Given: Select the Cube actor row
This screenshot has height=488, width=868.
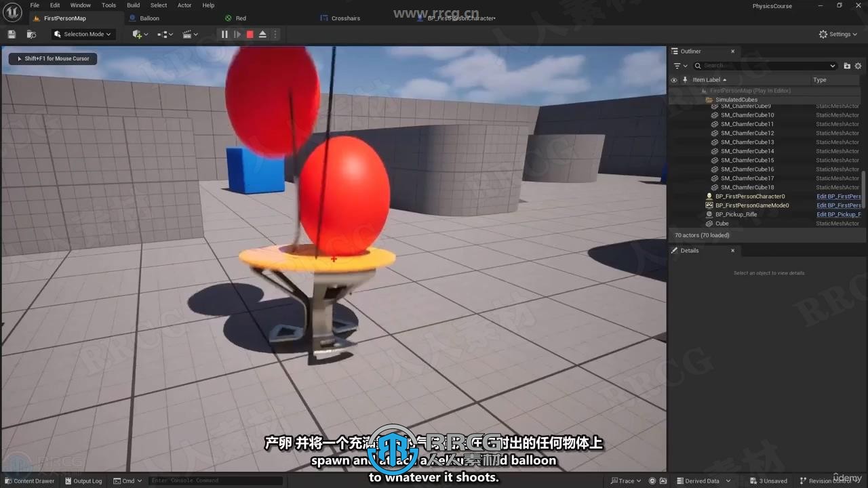Looking at the screenshot, I should click(722, 224).
